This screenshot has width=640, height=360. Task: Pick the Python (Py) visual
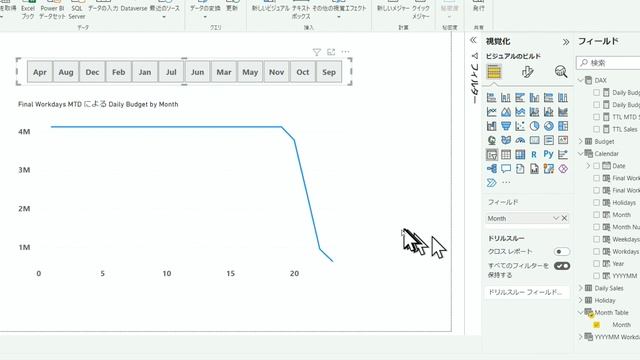549,154
